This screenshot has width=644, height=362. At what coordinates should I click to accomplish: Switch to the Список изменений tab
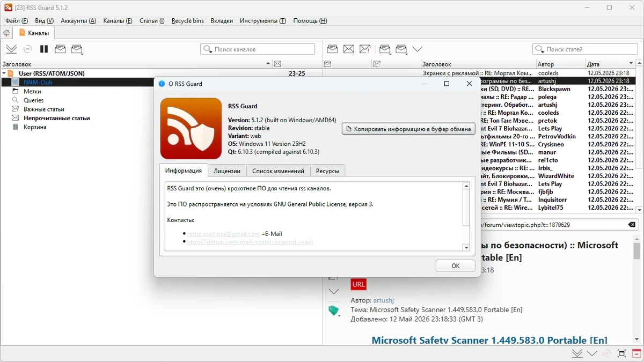(x=278, y=171)
